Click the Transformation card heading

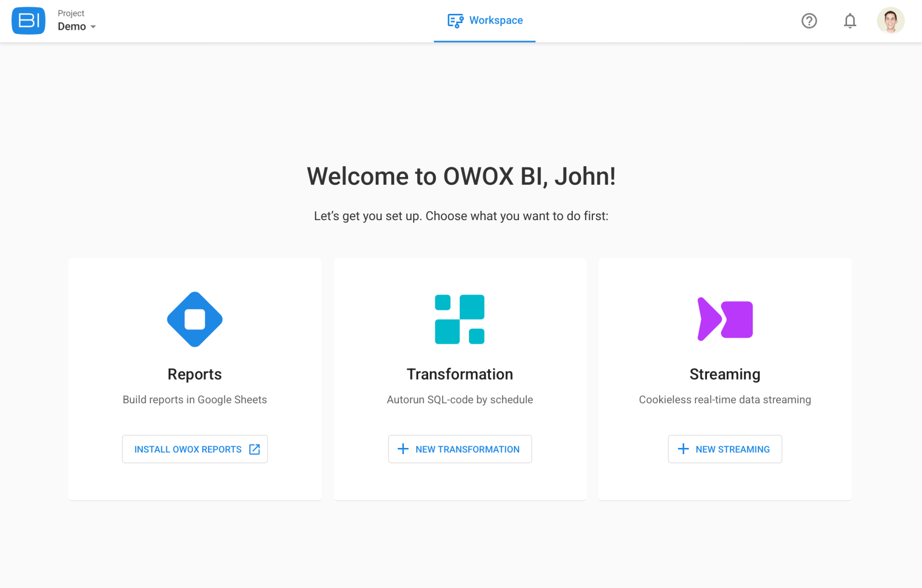click(459, 375)
